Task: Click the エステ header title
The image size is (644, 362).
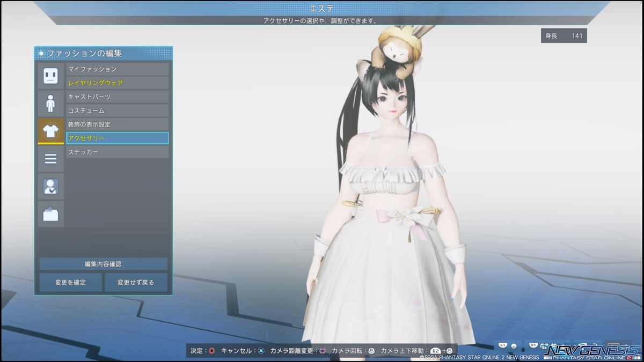Action: click(322, 9)
